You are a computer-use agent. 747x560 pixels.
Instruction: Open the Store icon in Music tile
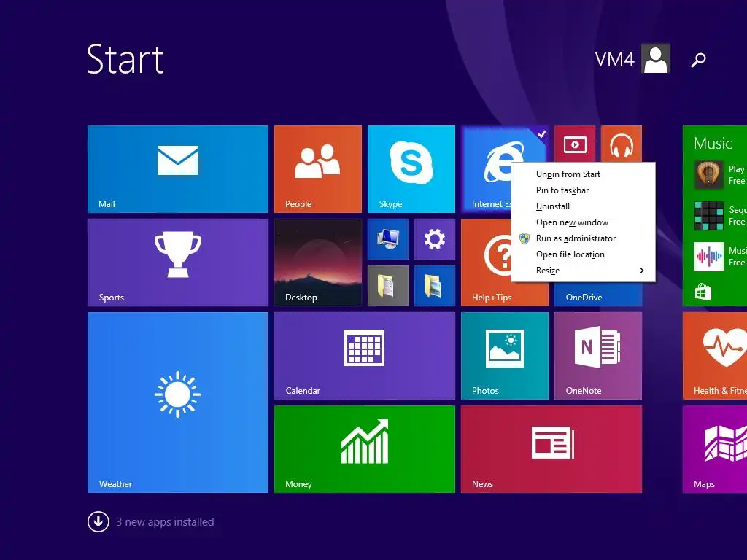[x=703, y=292]
